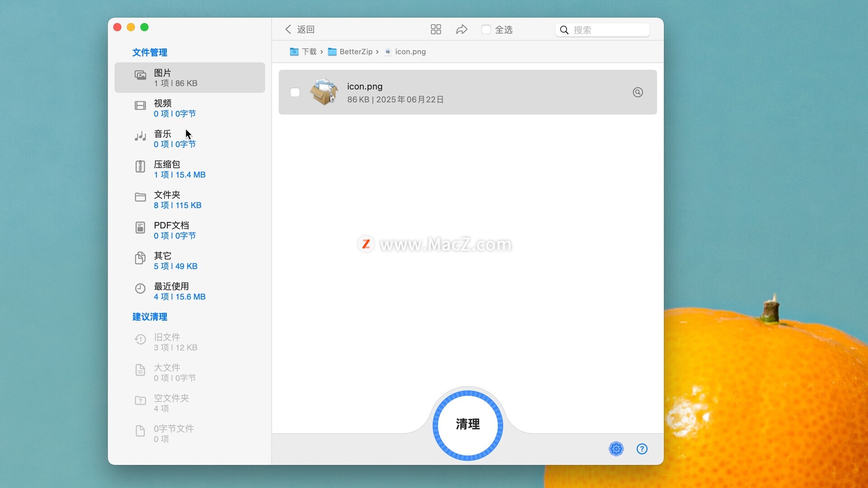868x488 pixels.
Task: Navigate to BetterZip in breadcrumb path
Action: tap(356, 52)
